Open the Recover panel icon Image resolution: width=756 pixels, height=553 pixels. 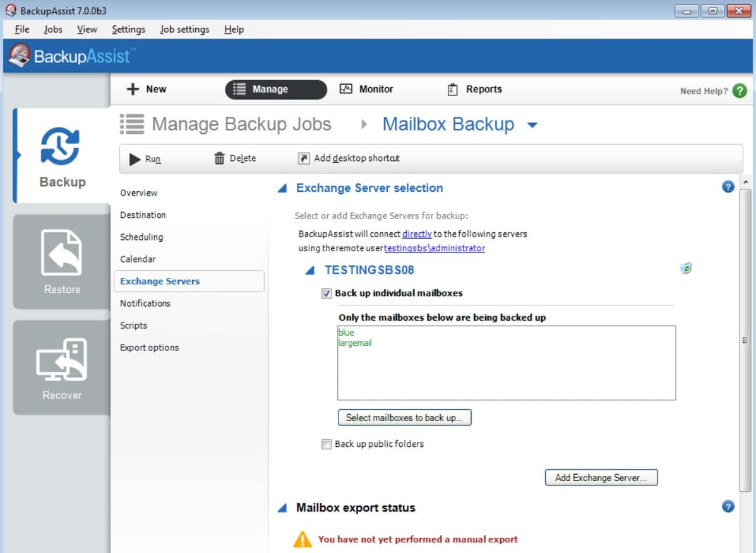[x=61, y=359]
